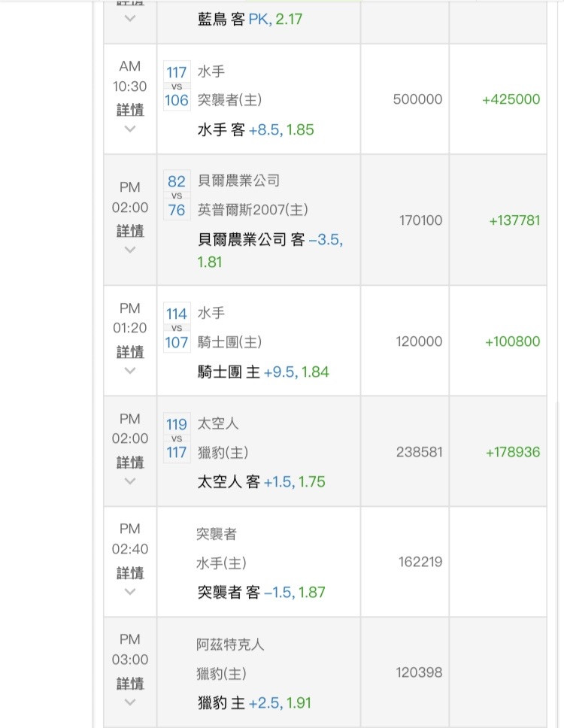The image size is (564, 728).
Task: Expand chevron for 02:40 突襲者 match row
Action: coord(130,592)
